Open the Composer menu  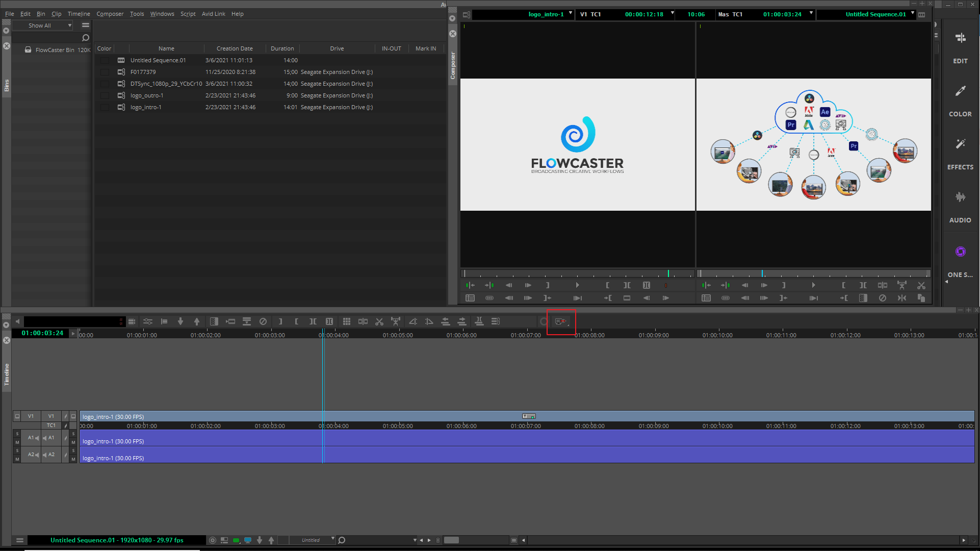(110, 14)
